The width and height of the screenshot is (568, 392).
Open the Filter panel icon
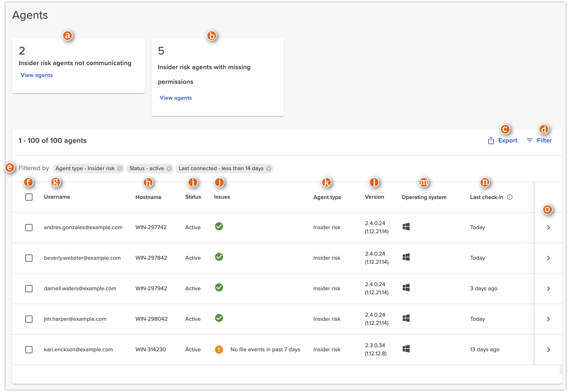[x=529, y=140]
